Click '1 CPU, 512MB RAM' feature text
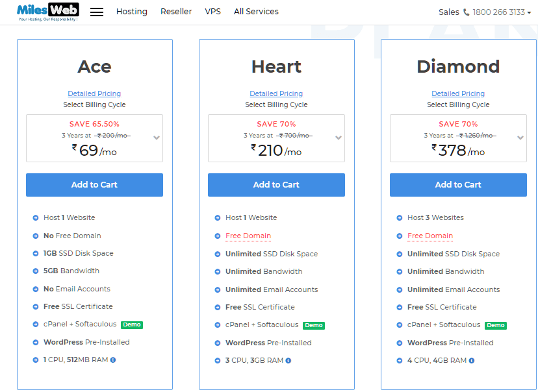Viewport: 538px width, 392px height. (x=75, y=360)
